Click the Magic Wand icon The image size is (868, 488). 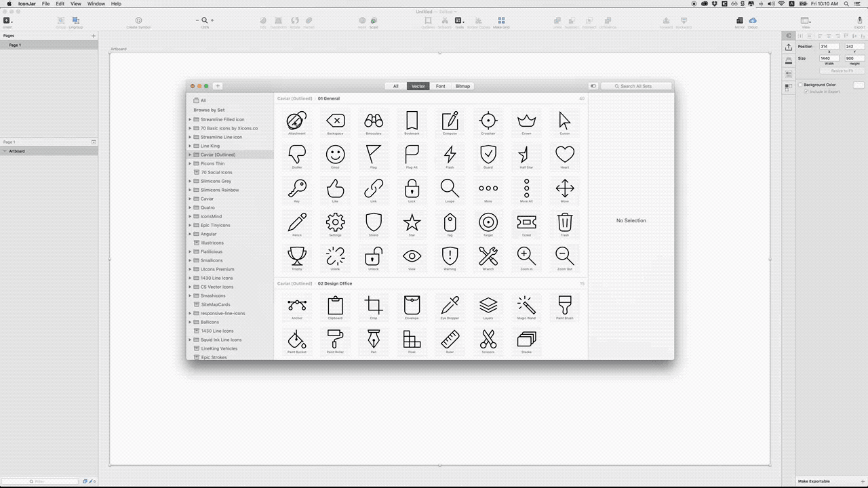[x=526, y=306]
